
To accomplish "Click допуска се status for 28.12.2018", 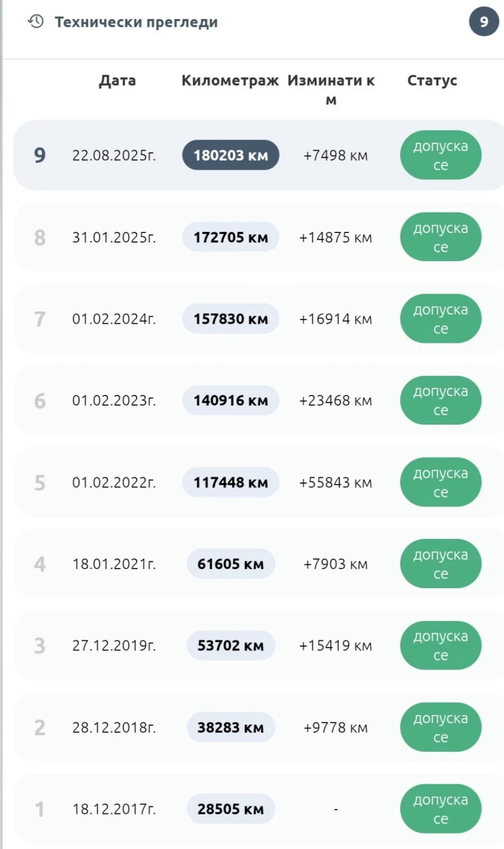I will coord(440,727).
